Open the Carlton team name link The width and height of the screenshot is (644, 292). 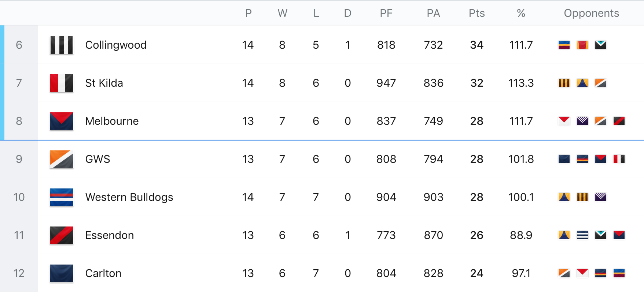click(103, 273)
